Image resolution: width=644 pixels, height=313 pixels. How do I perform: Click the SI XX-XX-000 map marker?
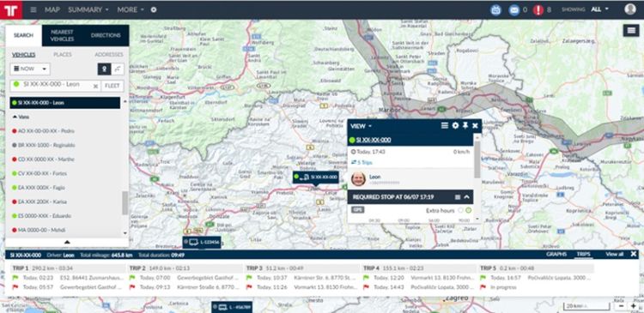point(315,178)
